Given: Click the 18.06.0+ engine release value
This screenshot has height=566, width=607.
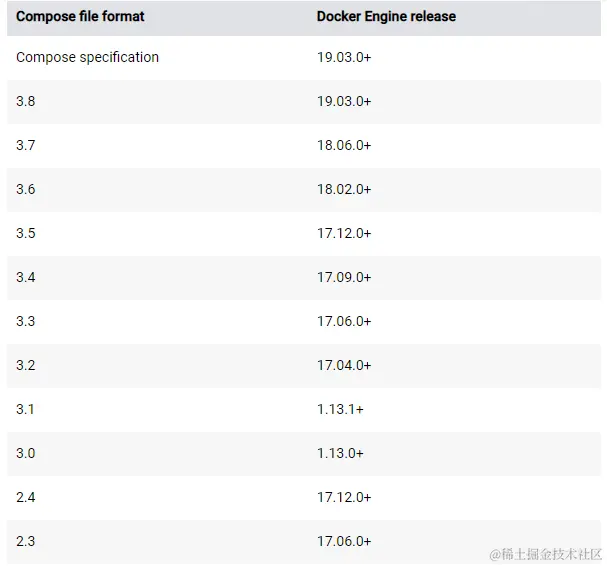Looking at the screenshot, I should [344, 145].
